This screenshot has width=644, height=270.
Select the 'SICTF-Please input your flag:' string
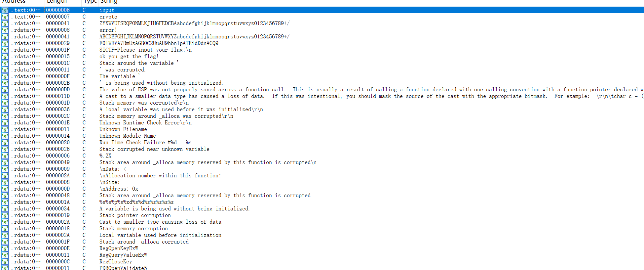coord(145,50)
